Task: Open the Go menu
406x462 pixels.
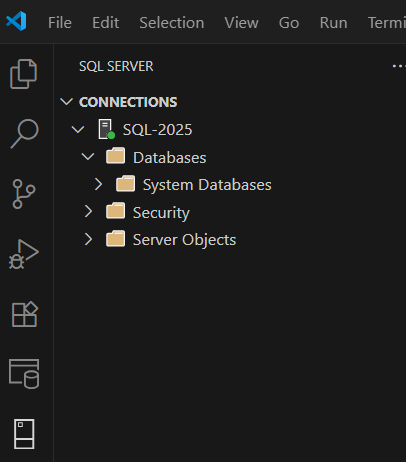Action: pyautogui.click(x=289, y=23)
